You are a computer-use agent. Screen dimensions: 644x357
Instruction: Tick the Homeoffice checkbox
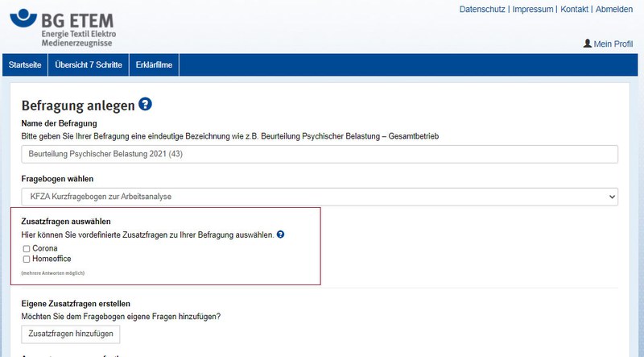coord(27,259)
